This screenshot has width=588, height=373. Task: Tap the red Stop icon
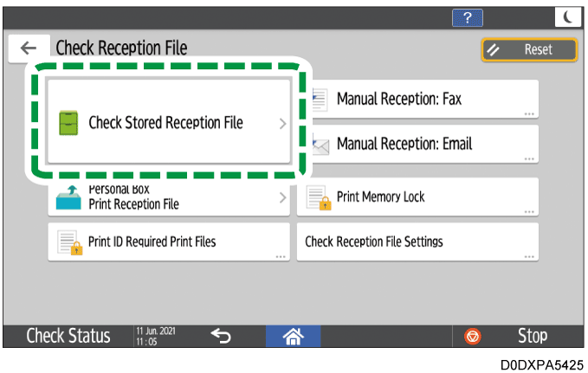(474, 336)
